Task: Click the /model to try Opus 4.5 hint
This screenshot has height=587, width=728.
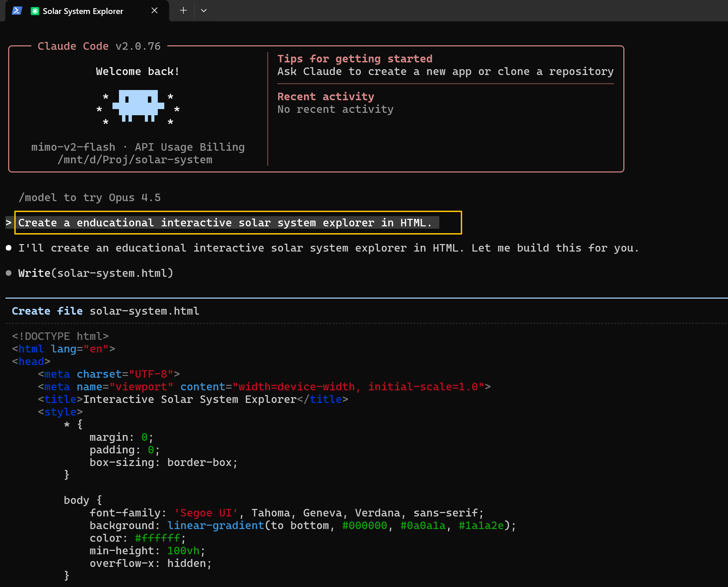Action: pyautogui.click(x=90, y=198)
